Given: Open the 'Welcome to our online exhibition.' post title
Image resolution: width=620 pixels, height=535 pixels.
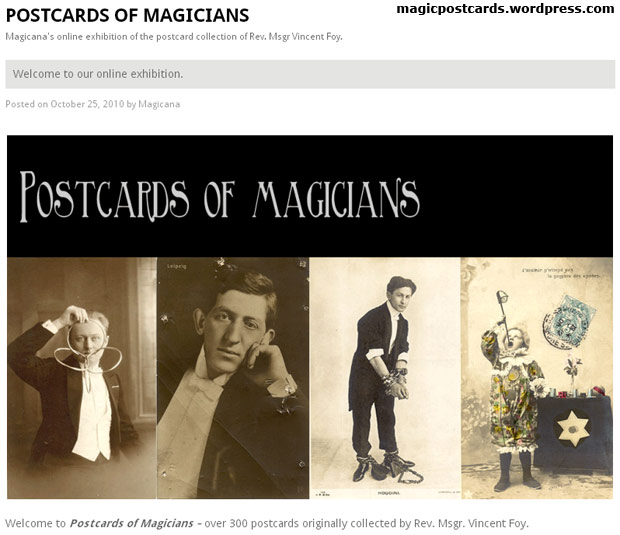Looking at the screenshot, I should click(98, 74).
